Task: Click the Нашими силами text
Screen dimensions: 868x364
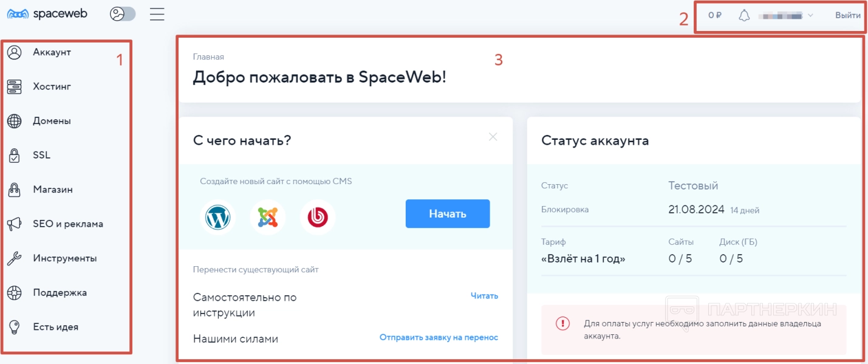Action: (x=236, y=339)
